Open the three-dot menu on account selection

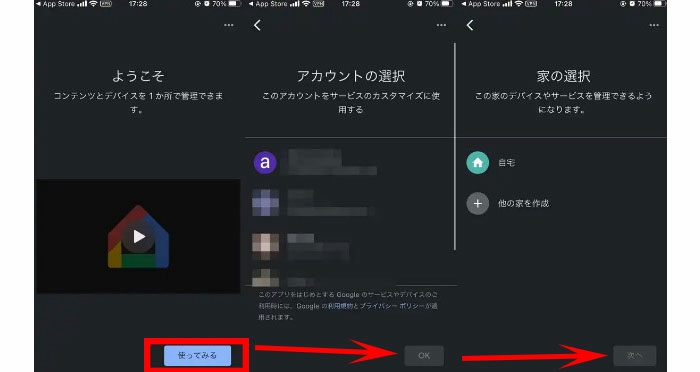441,25
